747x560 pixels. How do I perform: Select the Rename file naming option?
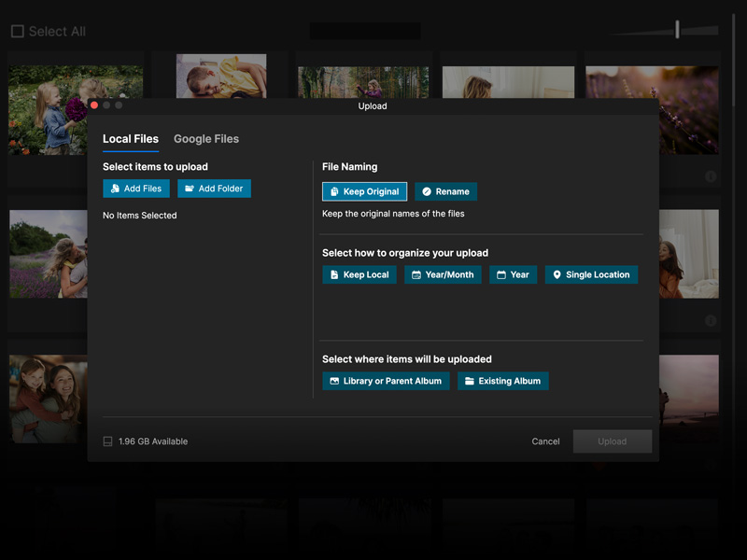[445, 191]
